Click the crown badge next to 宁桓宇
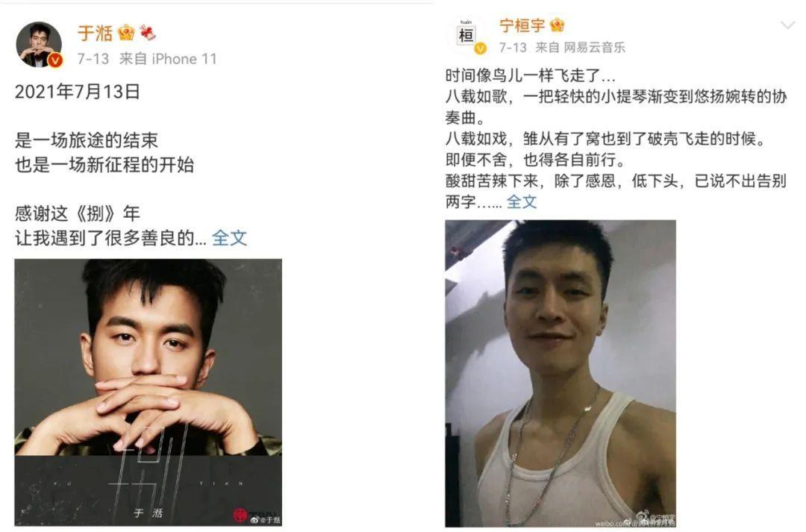Image resolution: width=806 pixels, height=532 pixels. click(x=557, y=25)
